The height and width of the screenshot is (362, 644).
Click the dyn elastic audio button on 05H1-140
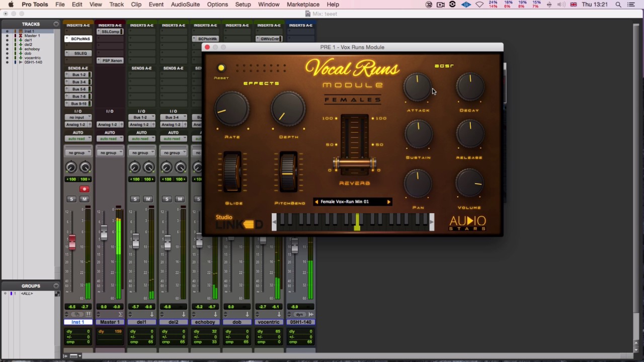300,314
